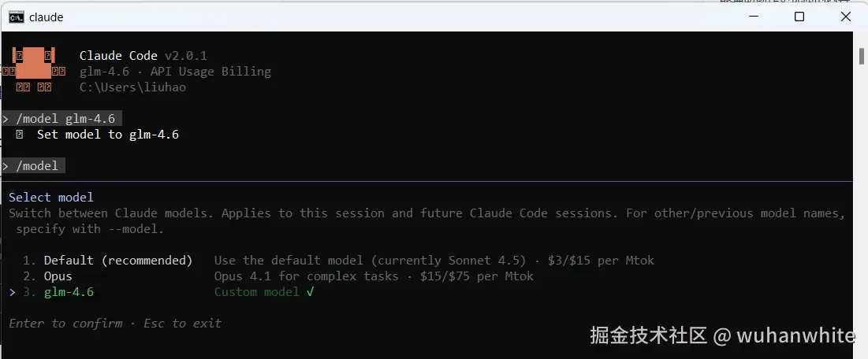Pick the glm-4.6 custom model option
The width and height of the screenshot is (868, 359).
pyautogui.click(x=69, y=292)
